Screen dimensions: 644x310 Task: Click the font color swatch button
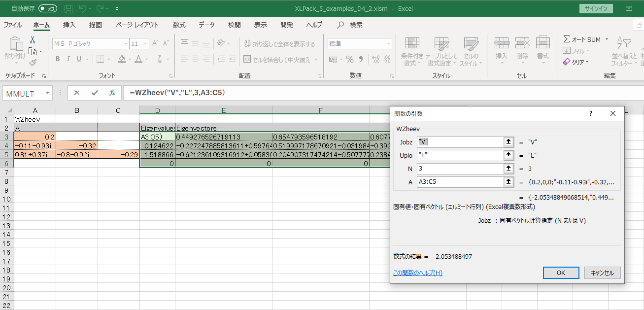click(x=138, y=59)
